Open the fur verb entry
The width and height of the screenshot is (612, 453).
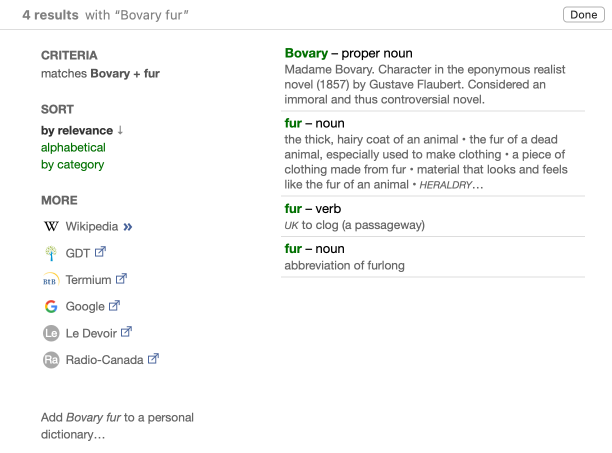[x=293, y=209]
